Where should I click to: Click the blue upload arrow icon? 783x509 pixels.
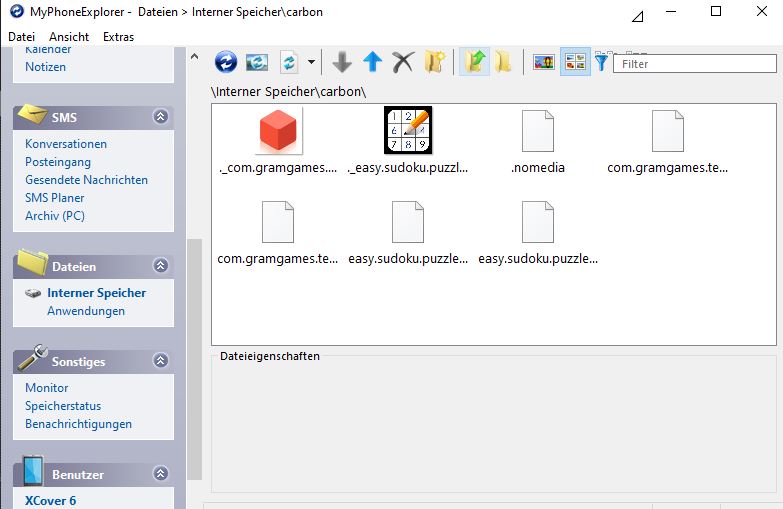point(373,62)
